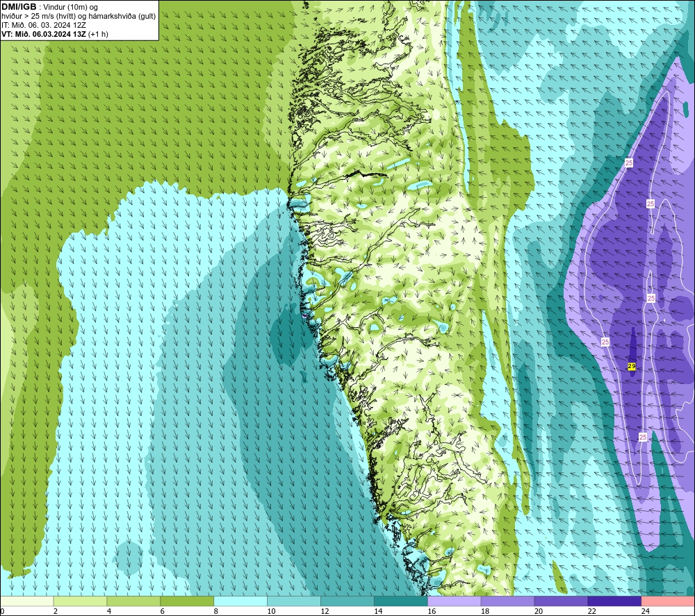695x616 pixels.
Task: Click legend scale number 12
Action: pyautogui.click(x=325, y=611)
